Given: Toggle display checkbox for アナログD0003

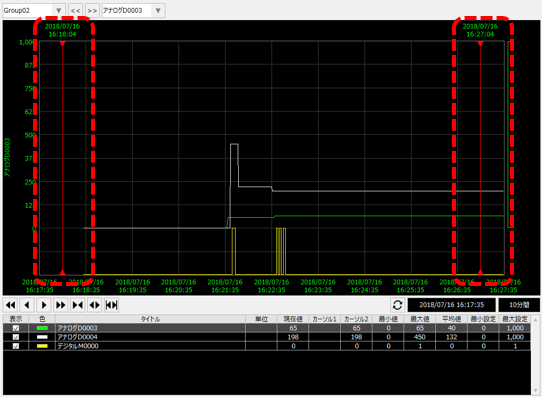Looking at the screenshot, I should point(16,328).
